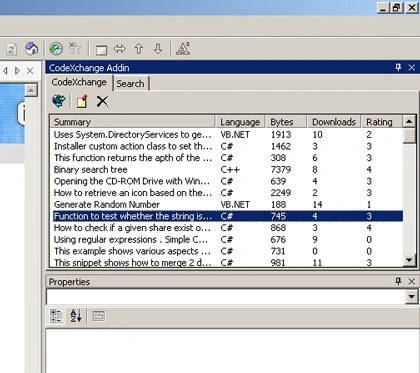Click the Alphabetic sort icon in Properties
This screenshot has width=420, height=373.
[76, 316]
